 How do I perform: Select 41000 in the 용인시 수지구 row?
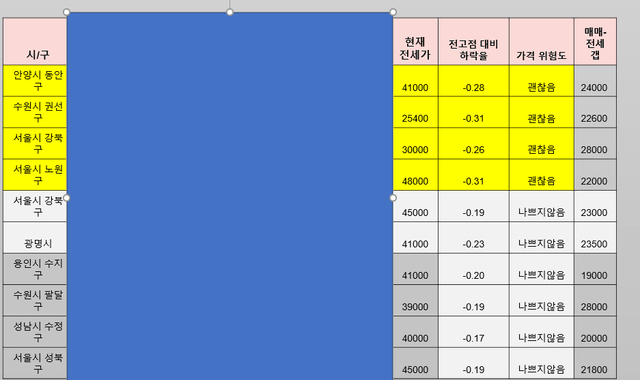416,269
